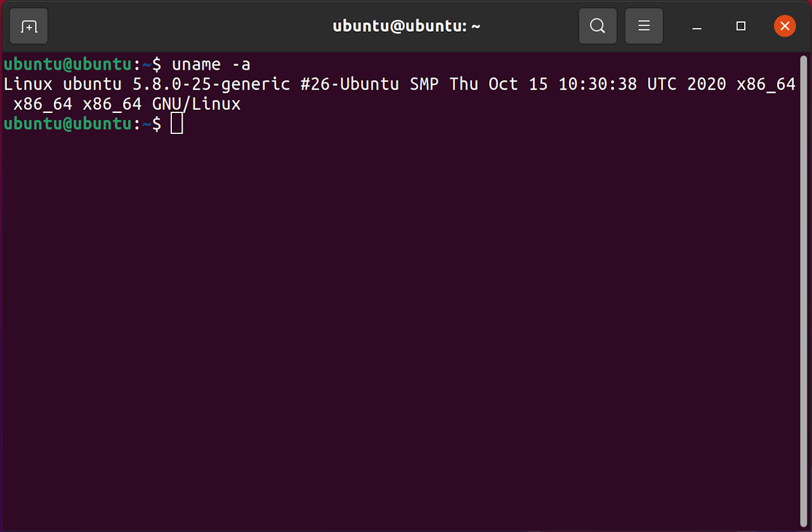812x532 pixels.
Task: Click the word Linux starting the output
Action: coord(28,84)
